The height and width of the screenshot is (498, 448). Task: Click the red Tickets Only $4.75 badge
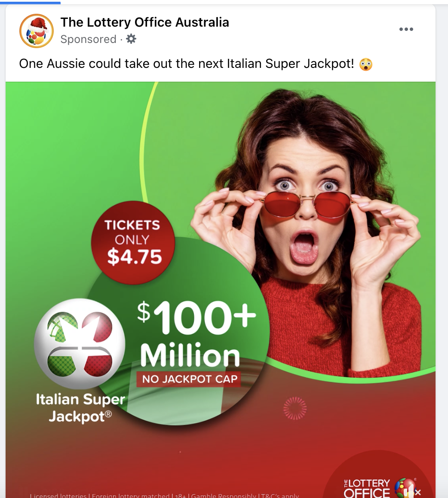[x=133, y=243]
